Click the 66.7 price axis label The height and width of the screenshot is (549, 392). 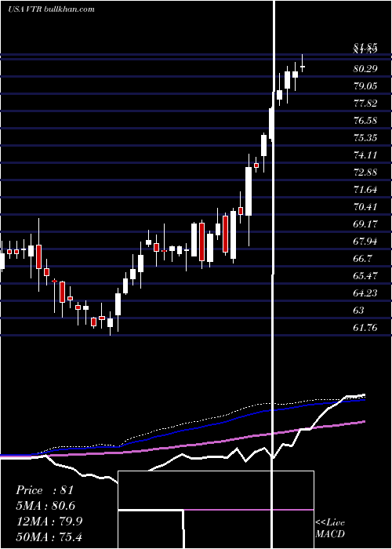362,259
